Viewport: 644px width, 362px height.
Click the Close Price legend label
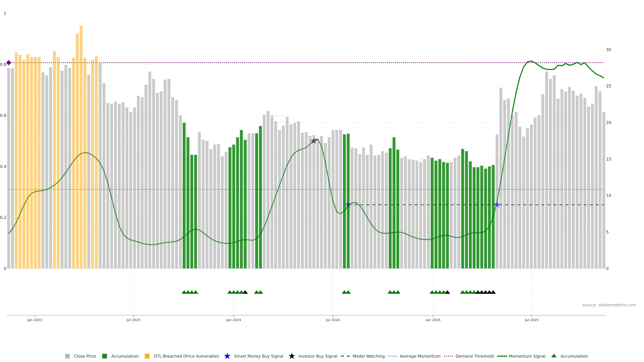pos(85,356)
